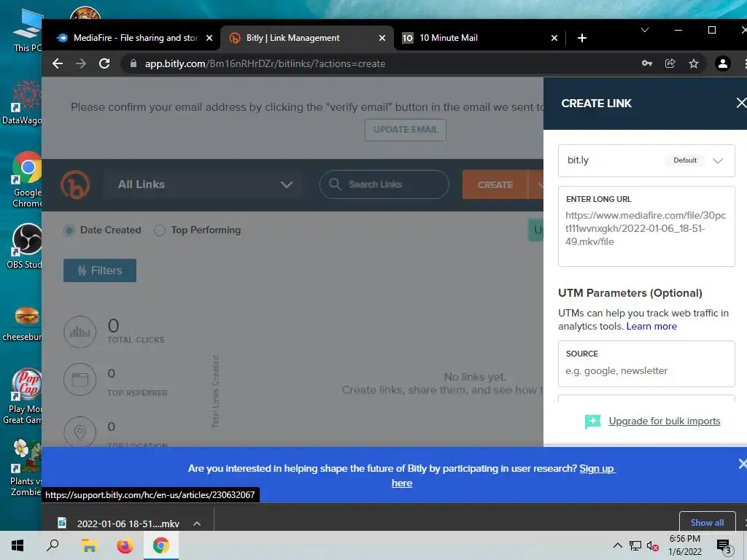
Task: Expand the mkv download options chevron
Action: coord(197,524)
